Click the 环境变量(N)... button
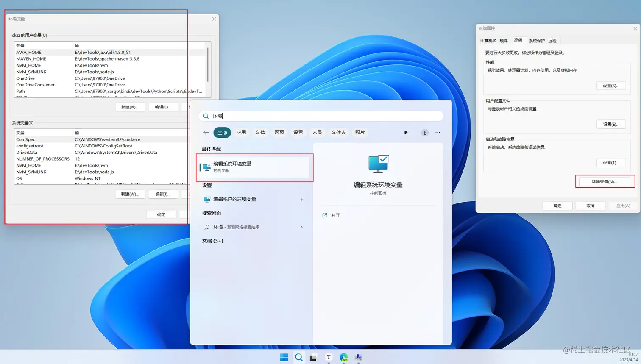Viewport: 641px width, 364px height. [x=605, y=181]
